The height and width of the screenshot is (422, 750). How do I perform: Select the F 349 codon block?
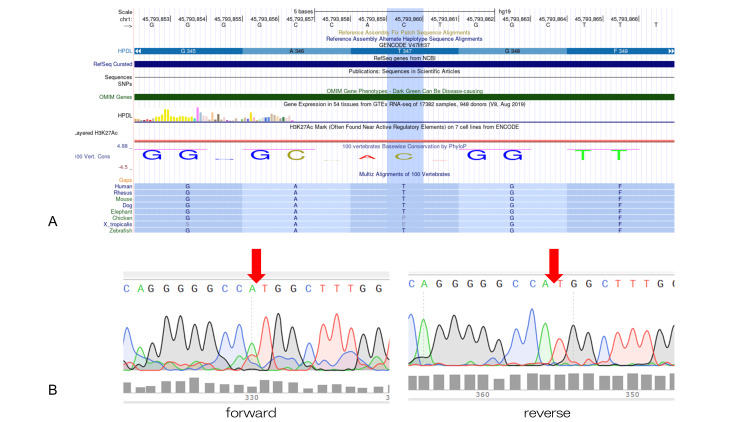point(620,51)
